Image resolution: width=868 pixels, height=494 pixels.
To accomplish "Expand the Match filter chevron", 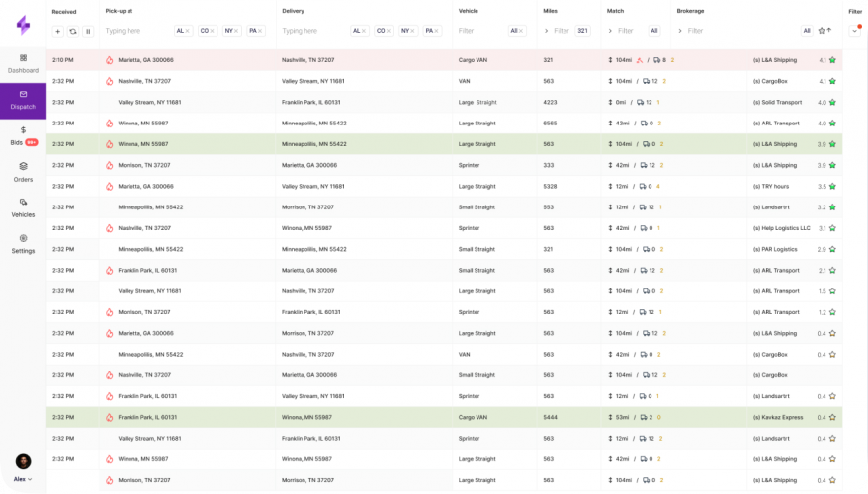I will click(x=610, y=31).
